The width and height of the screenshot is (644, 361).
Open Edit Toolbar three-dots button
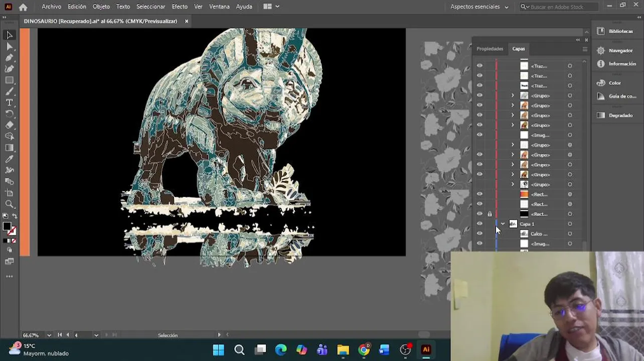tap(9, 276)
